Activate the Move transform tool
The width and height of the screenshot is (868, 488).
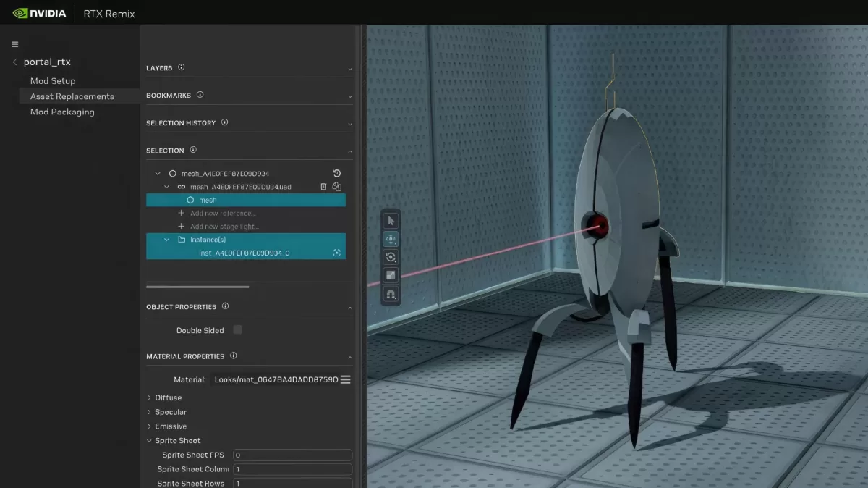point(391,239)
